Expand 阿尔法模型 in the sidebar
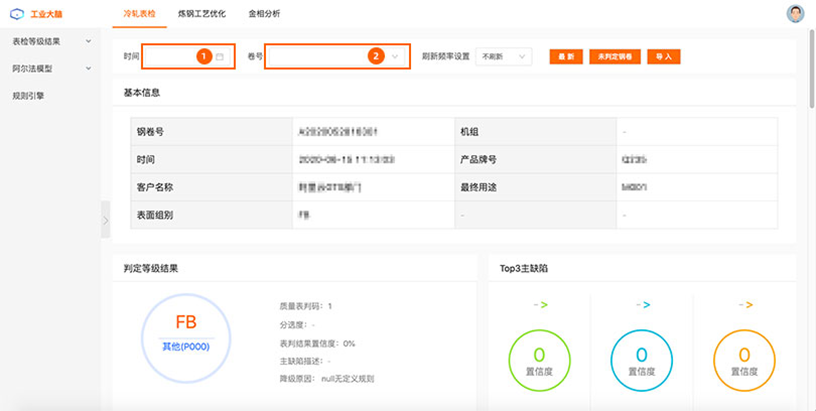 point(52,69)
